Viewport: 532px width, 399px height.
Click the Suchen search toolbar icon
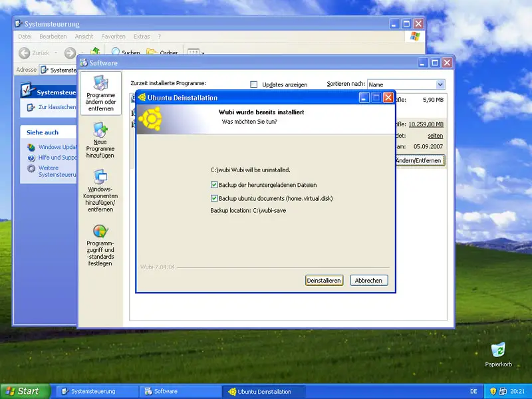[x=125, y=53]
